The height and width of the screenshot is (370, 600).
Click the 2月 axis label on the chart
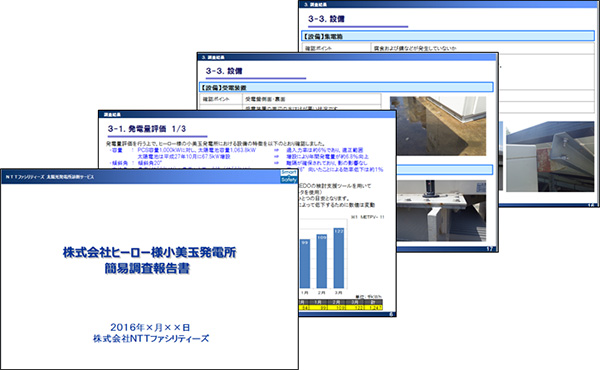pyautogui.click(x=322, y=293)
